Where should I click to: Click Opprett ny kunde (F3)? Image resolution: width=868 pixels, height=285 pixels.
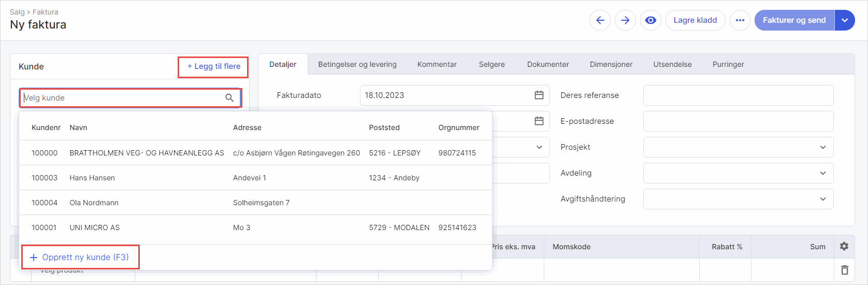80,257
